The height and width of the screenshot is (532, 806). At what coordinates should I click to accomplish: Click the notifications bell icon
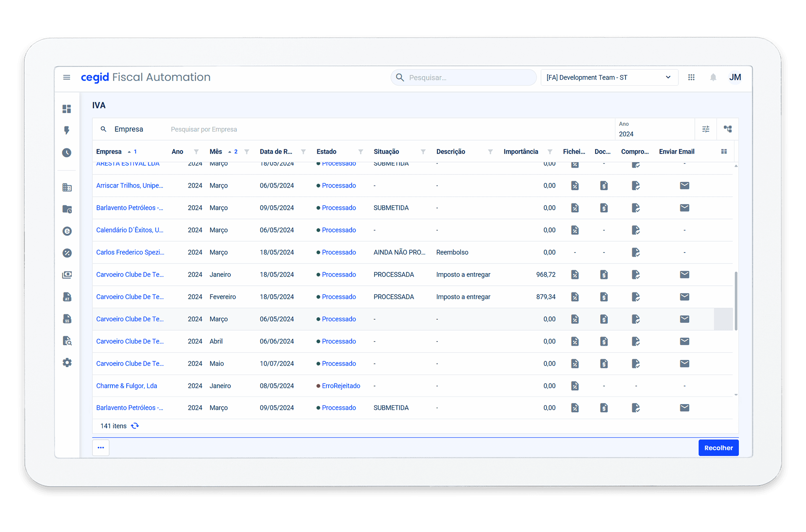713,77
